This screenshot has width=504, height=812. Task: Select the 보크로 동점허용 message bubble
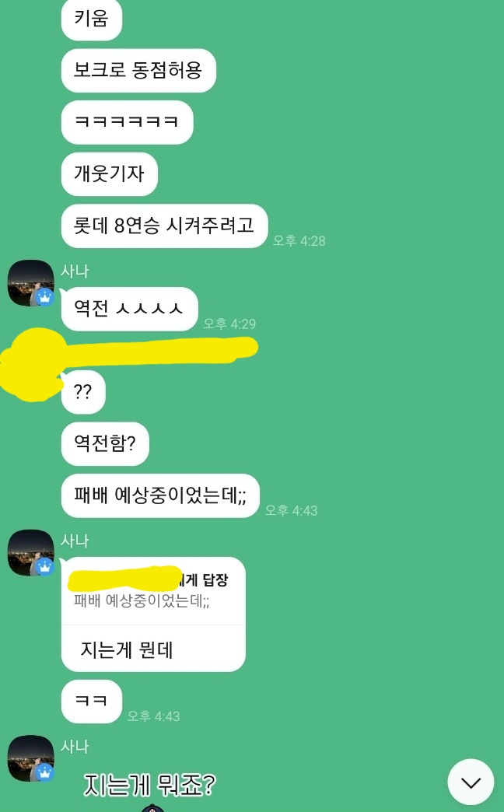pyautogui.click(x=138, y=71)
